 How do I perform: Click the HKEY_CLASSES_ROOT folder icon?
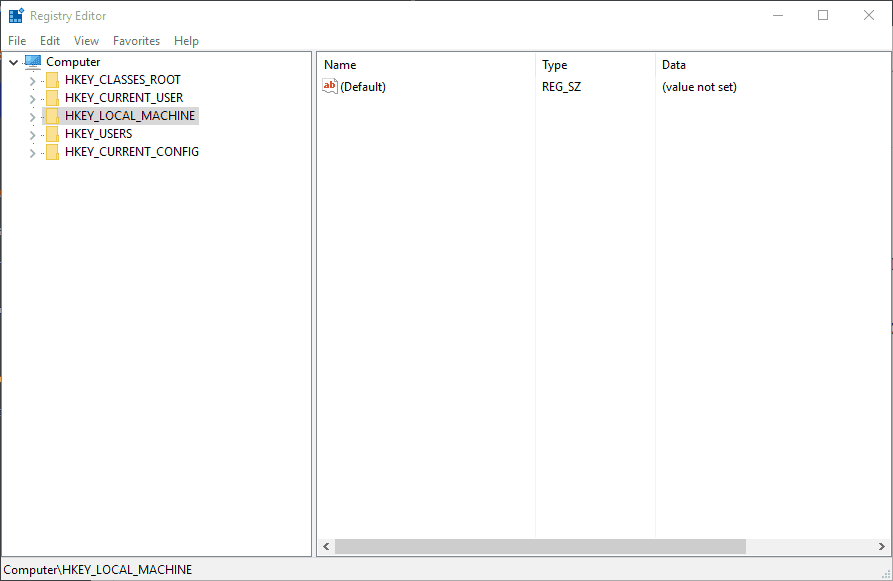[x=52, y=80]
